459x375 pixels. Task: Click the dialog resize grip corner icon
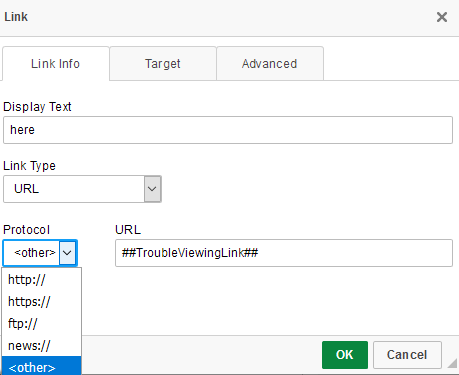452,363
